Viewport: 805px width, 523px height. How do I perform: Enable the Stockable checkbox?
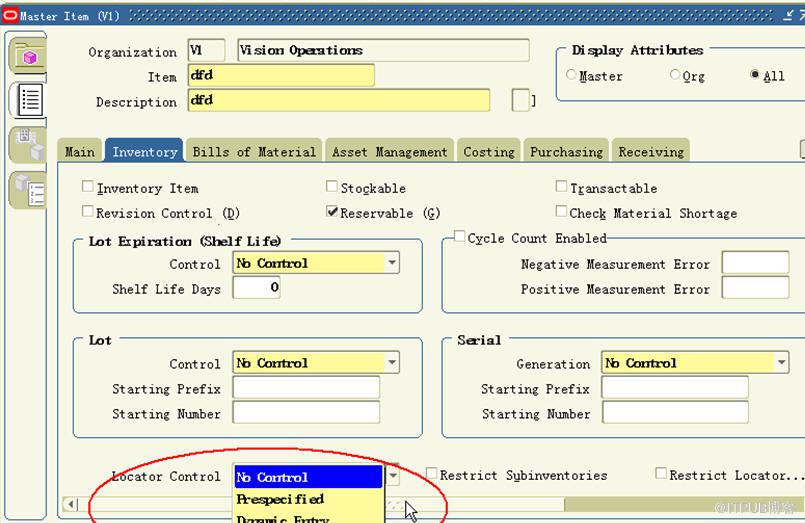point(332,187)
